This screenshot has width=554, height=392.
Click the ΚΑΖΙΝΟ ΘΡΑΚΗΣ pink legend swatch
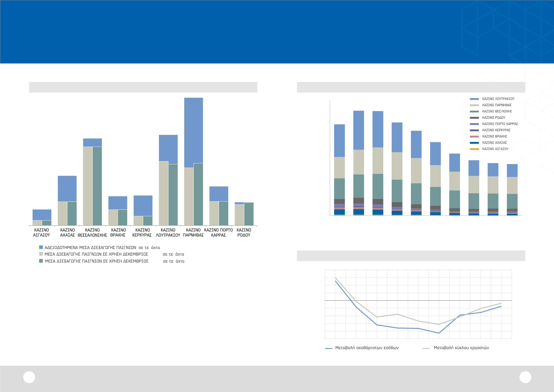[474, 137]
